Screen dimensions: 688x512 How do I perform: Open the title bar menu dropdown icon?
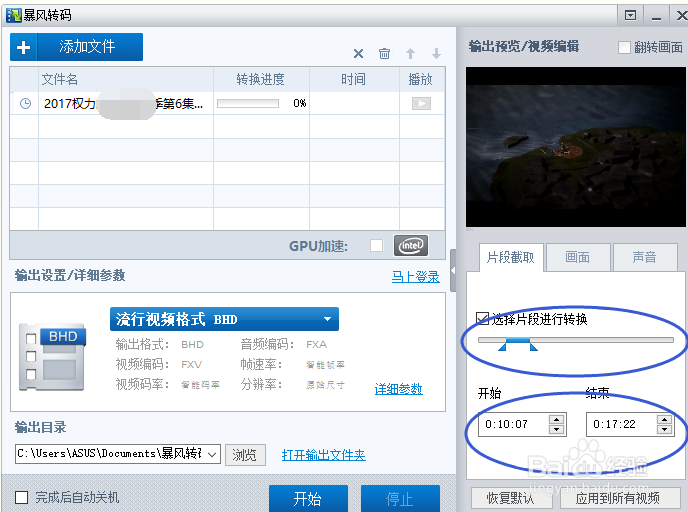tap(631, 16)
